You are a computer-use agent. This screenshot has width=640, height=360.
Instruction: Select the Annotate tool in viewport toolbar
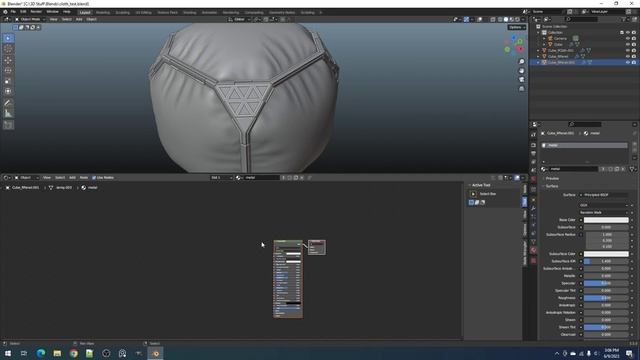8,103
